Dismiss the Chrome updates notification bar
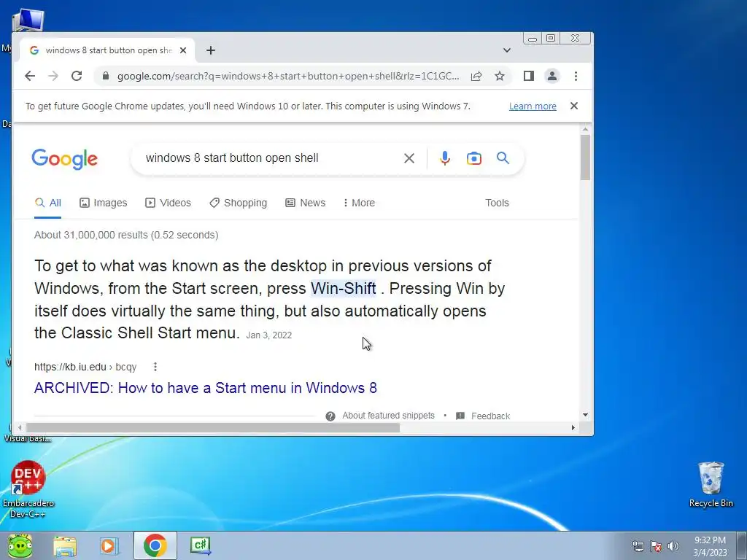 point(574,106)
